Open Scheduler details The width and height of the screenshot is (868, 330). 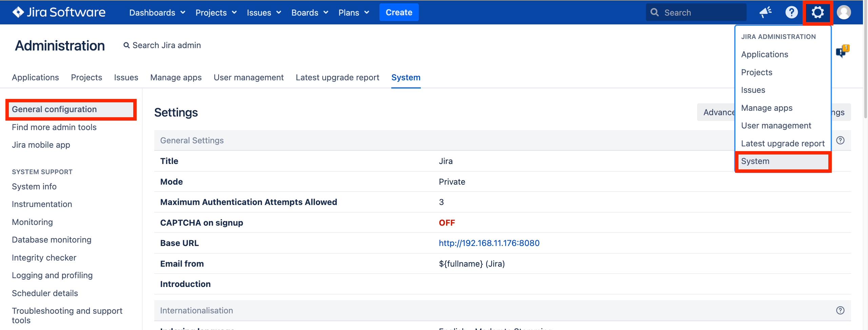45,293
